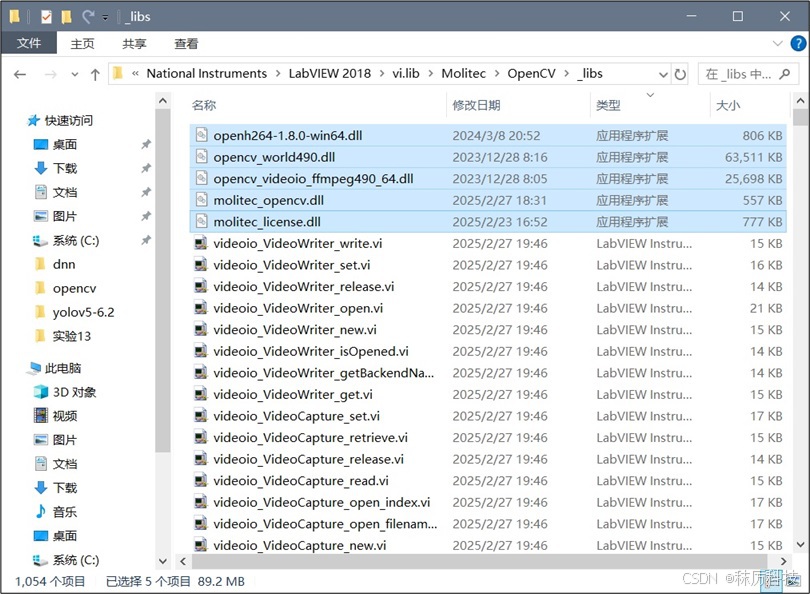The height and width of the screenshot is (594, 810).
Task: Open dropdown arrow after OpenCV breadcrumb
Action: [x=567, y=74]
